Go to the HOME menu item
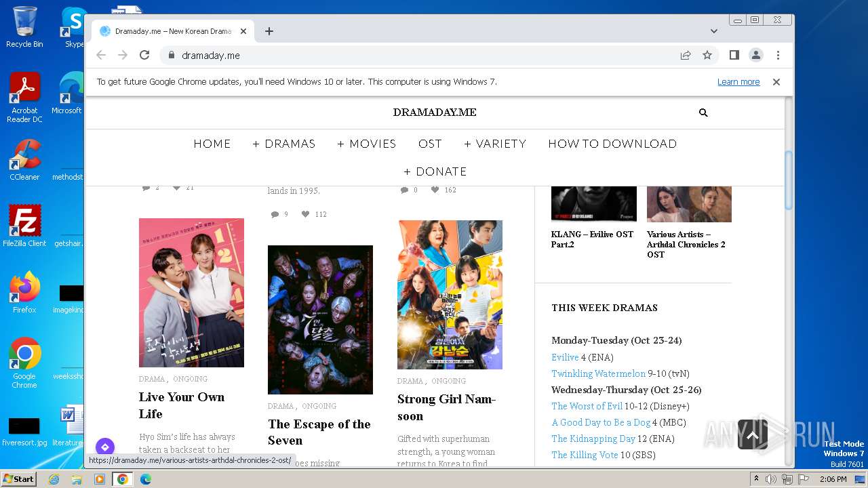This screenshot has height=488, width=868. coord(212,144)
